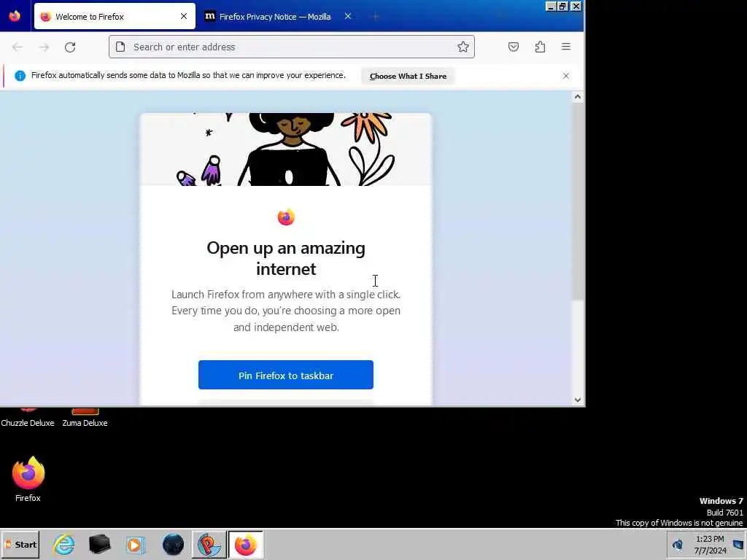Open the dark globe taskbar icon
Screen dimensions: 747x560
(173, 544)
